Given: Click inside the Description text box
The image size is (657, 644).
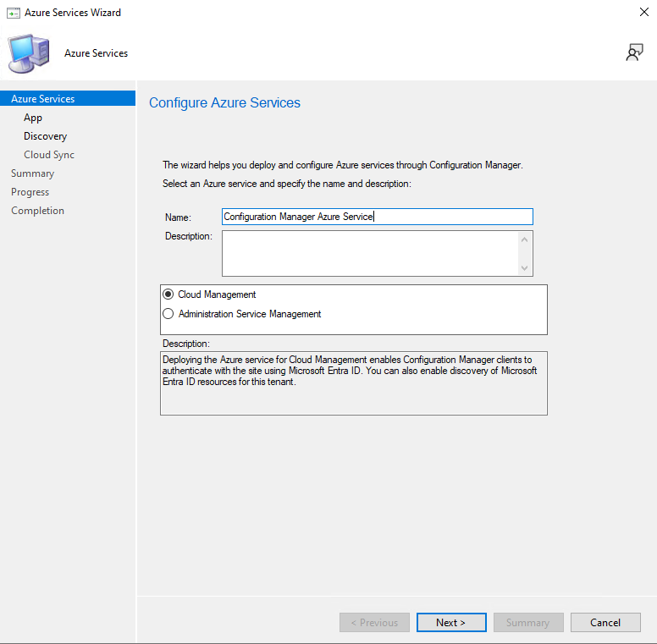Looking at the screenshot, I should pyautogui.click(x=369, y=253).
